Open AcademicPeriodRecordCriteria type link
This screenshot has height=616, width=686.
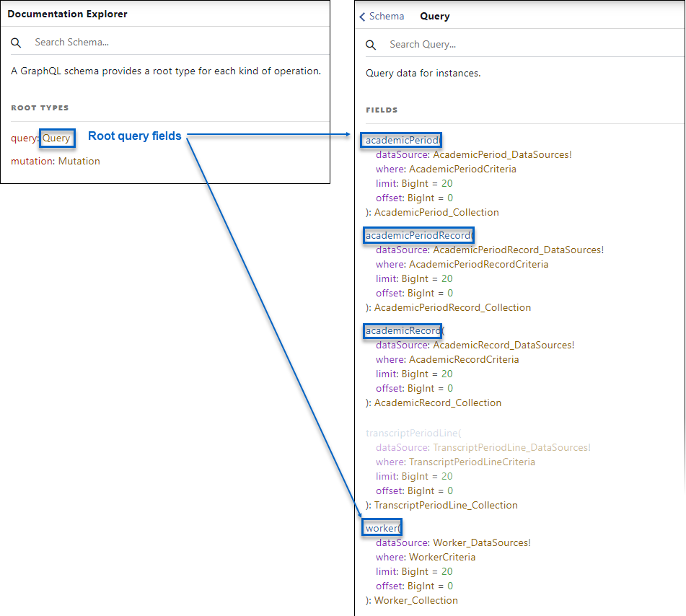point(479,264)
